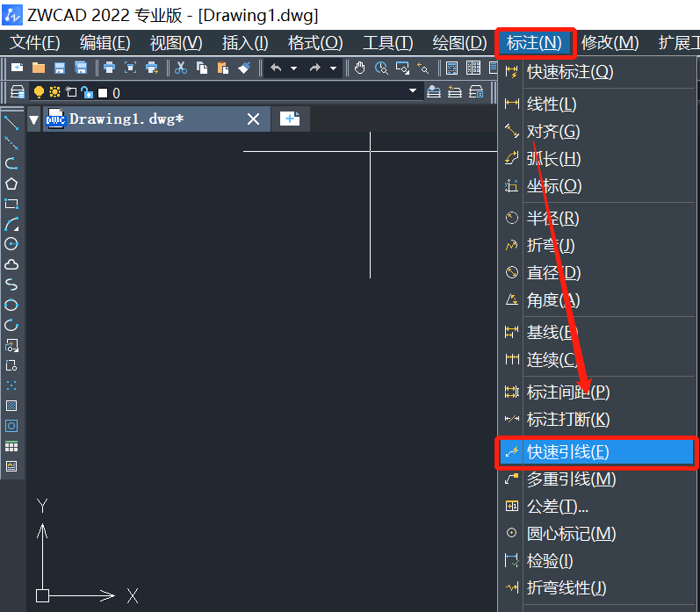700x612 pixels.
Task: Close the Drawing1.dwg tab
Action: [x=253, y=119]
